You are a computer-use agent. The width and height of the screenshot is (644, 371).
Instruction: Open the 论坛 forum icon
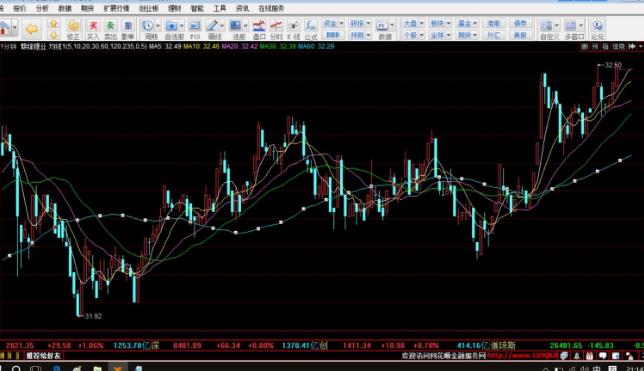pos(597,29)
